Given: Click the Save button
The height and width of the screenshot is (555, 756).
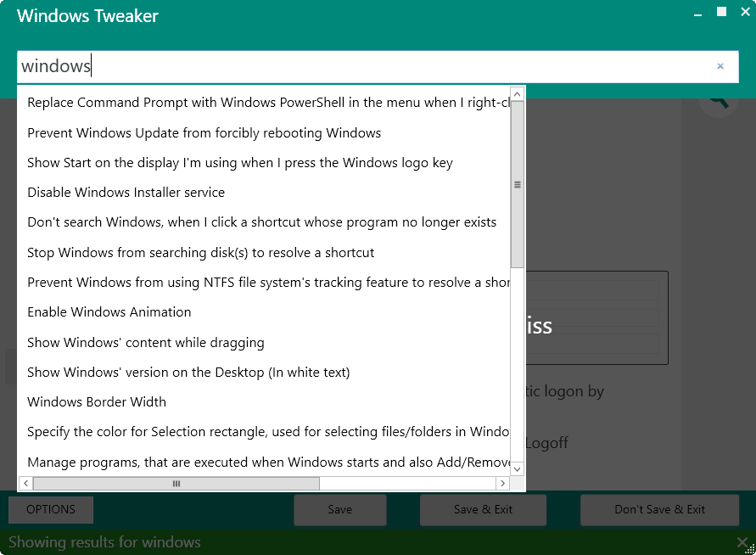Looking at the screenshot, I should click(340, 510).
